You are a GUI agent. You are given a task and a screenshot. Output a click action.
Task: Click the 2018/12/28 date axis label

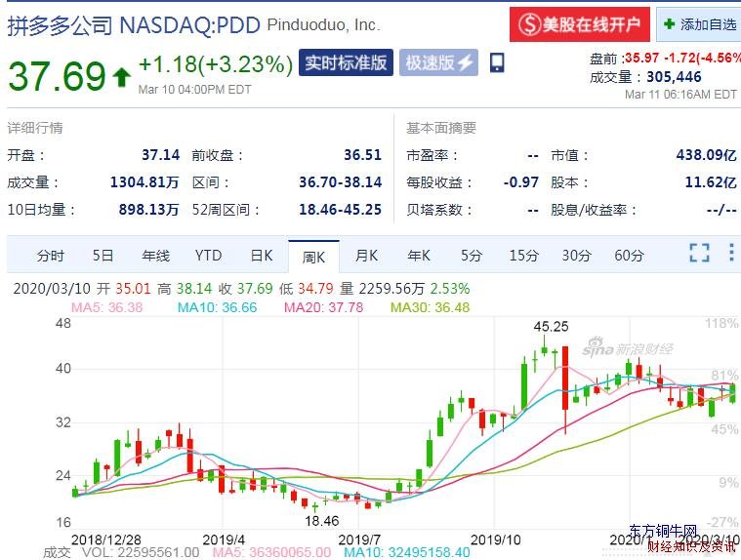point(105,540)
